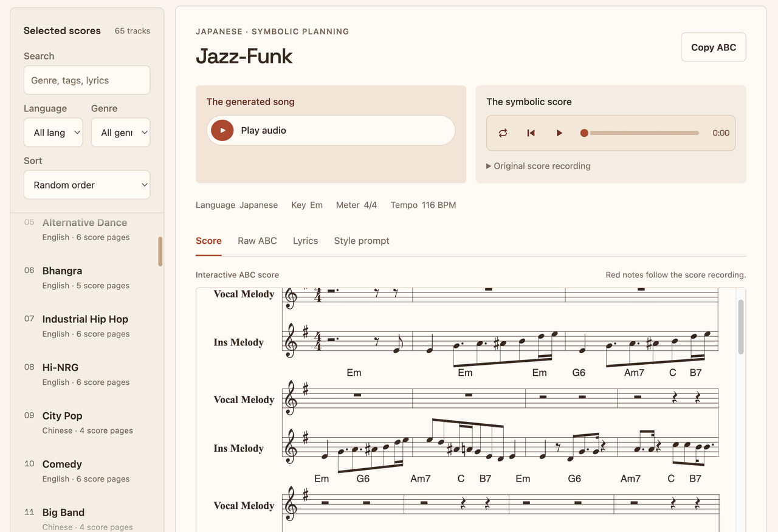Image resolution: width=778 pixels, height=532 pixels.
Task: Click the G6 chord in first system
Action: click(x=579, y=373)
